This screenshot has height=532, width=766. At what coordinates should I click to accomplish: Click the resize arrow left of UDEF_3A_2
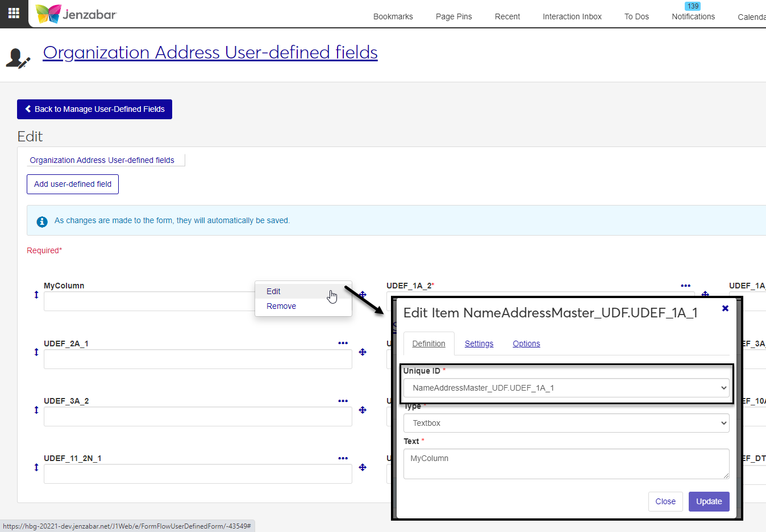[x=36, y=410]
